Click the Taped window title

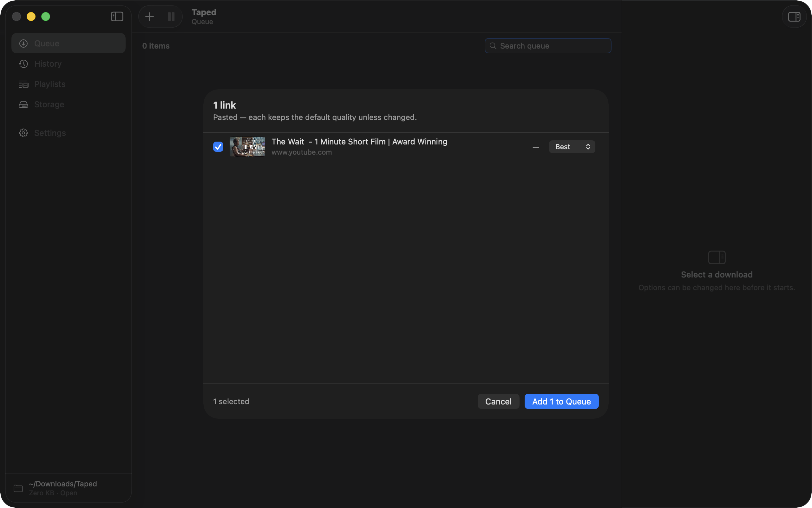(204, 12)
